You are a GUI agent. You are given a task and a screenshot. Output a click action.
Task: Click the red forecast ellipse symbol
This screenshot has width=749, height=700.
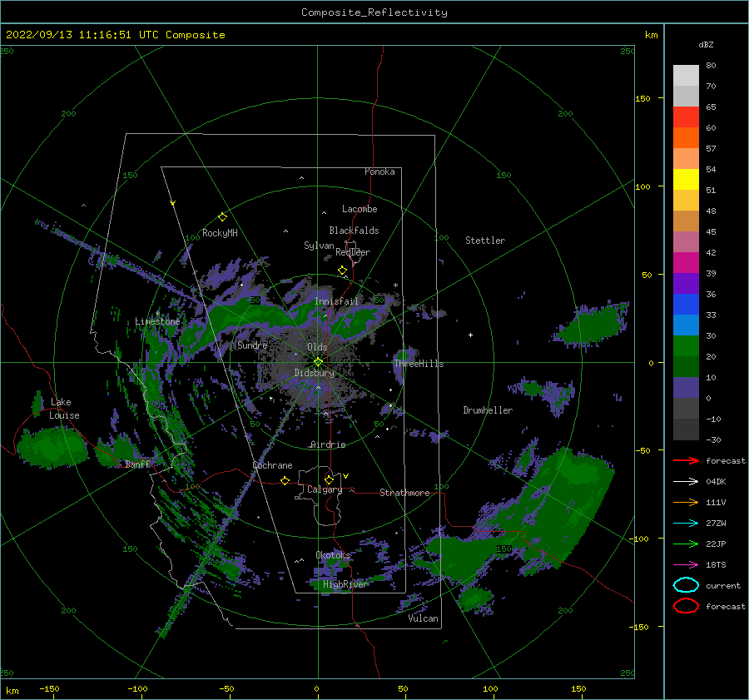click(686, 606)
